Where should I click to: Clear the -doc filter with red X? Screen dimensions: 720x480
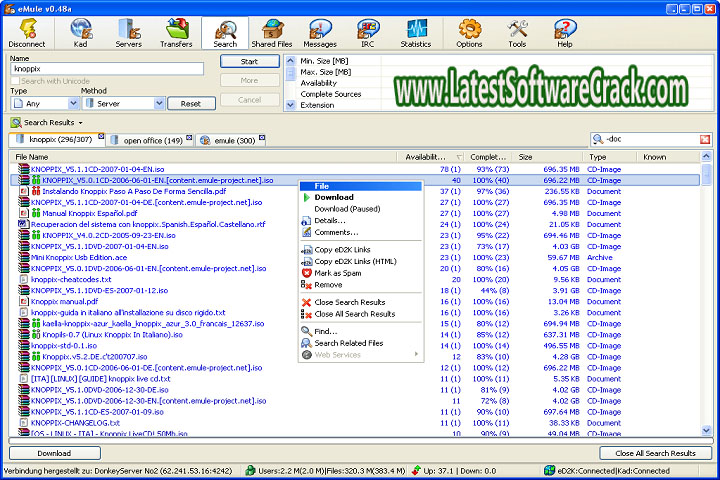[x=705, y=139]
